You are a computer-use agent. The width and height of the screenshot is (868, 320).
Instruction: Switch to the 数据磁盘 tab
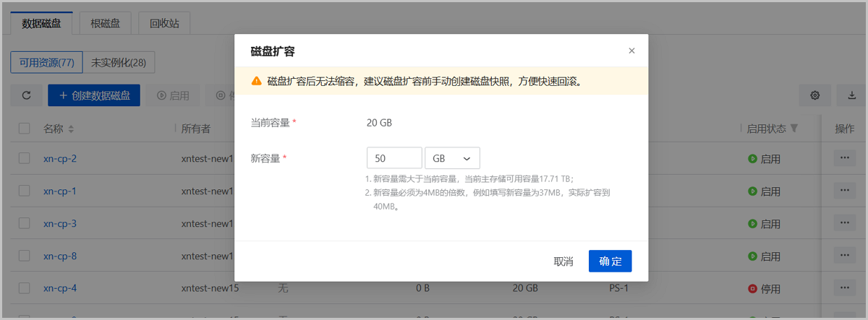[42, 22]
